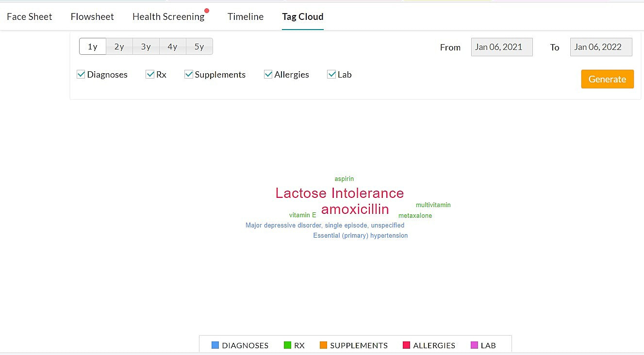The width and height of the screenshot is (644, 355).
Task: Open the From date picker field
Action: 501,47
